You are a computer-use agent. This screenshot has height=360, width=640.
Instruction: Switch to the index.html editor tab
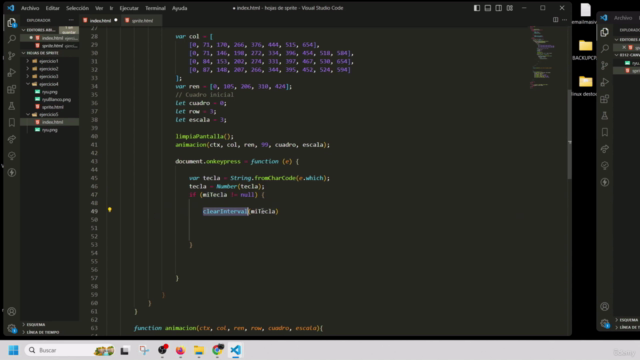tap(100, 20)
